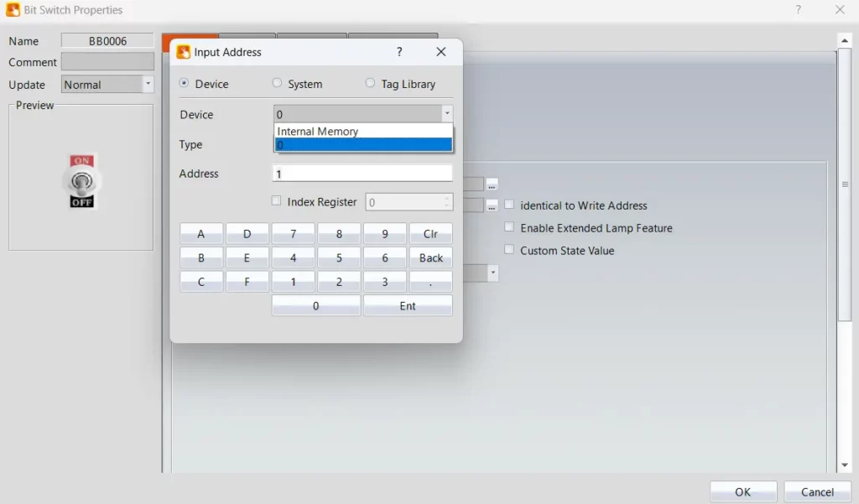This screenshot has width=859, height=504.
Task: Check Enable Extended Lamp Feature
Action: [x=509, y=227]
